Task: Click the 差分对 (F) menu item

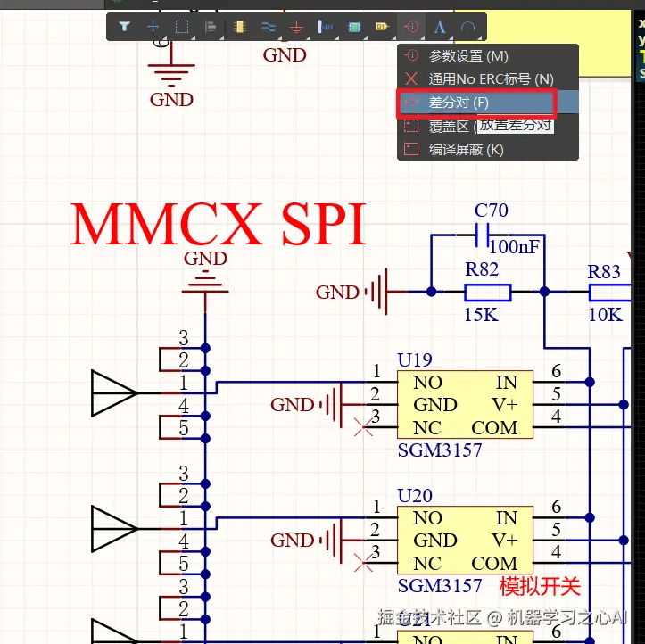Action: [476, 103]
